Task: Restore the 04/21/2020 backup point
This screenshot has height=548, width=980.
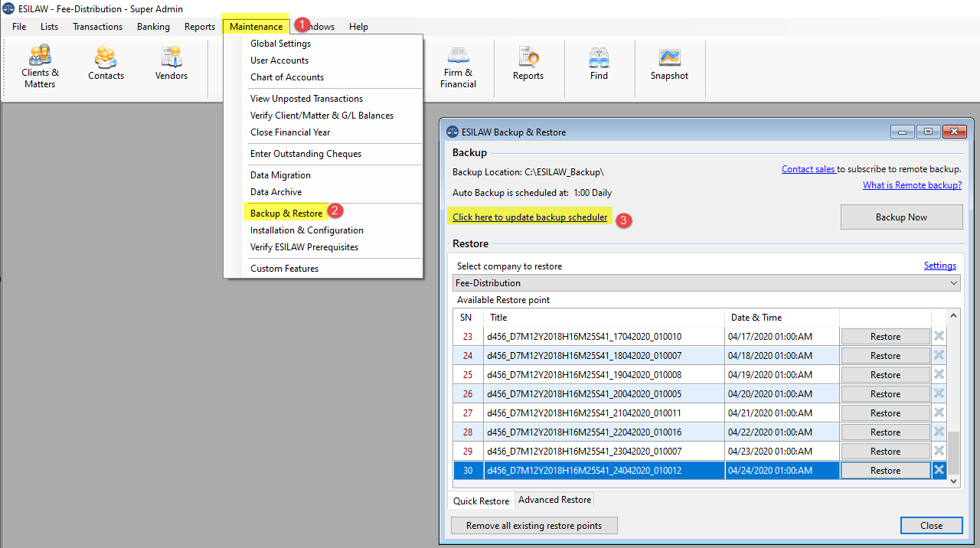Action: (x=885, y=413)
